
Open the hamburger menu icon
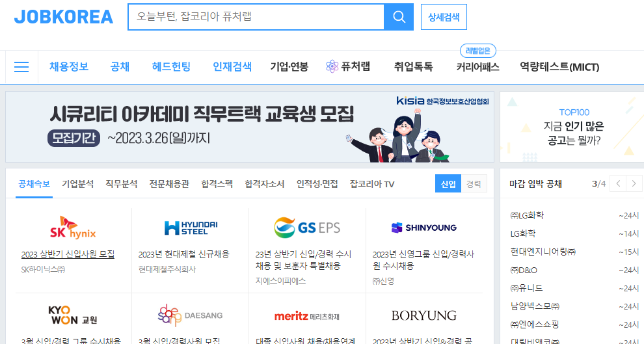(21, 67)
